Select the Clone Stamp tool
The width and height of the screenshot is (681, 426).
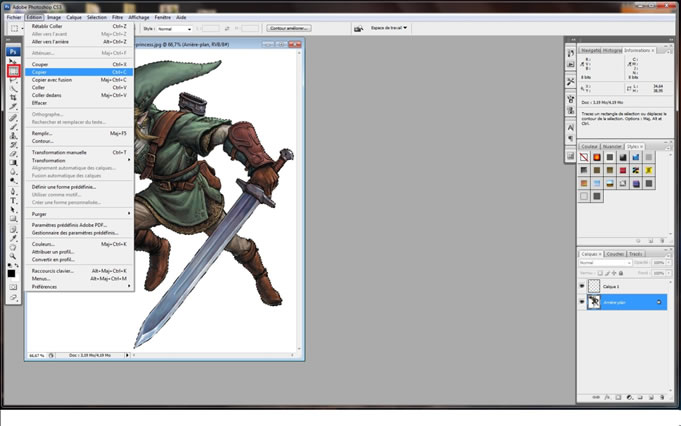pyautogui.click(x=13, y=135)
